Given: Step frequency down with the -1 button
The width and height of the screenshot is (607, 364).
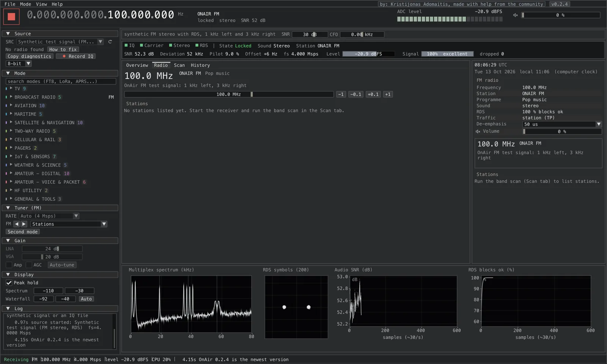Looking at the screenshot, I should point(341,94).
